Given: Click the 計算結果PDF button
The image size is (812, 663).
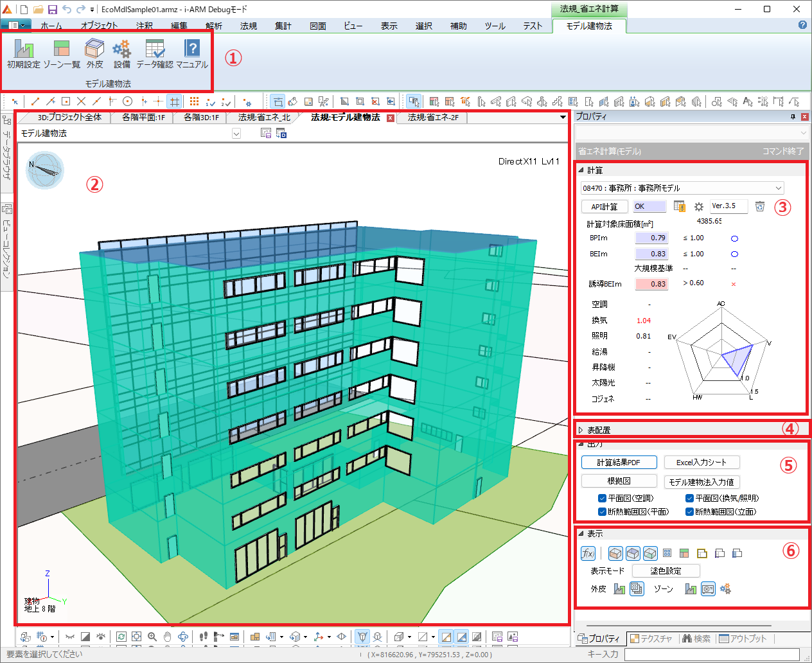Looking at the screenshot, I should [x=619, y=463].
